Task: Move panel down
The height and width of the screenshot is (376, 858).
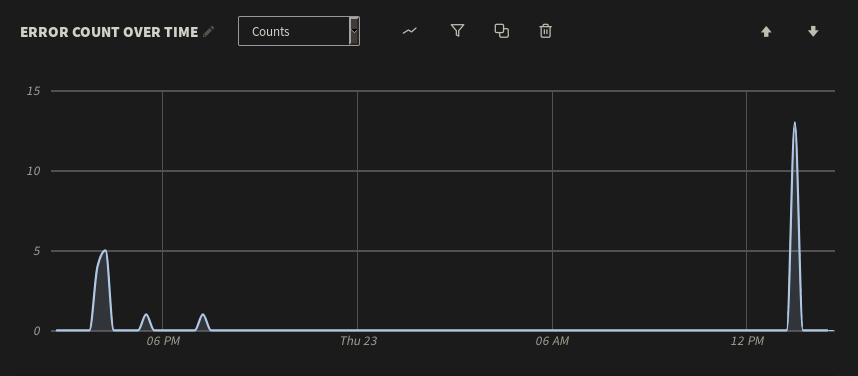Action: (813, 32)
